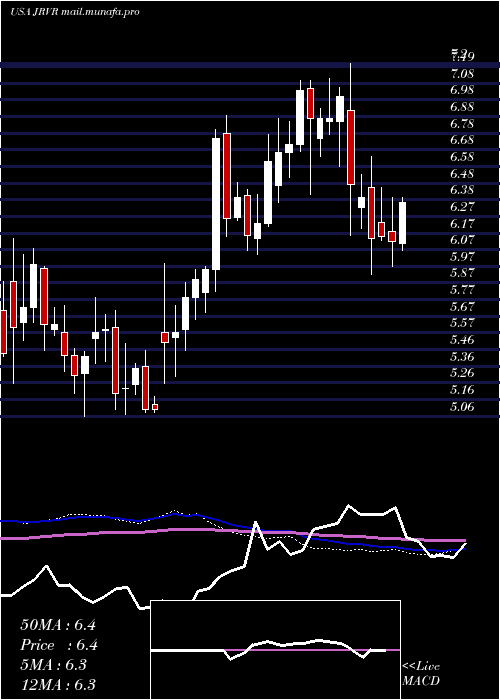This screenshot has height=700, width=500.
Task: Click the 6.78 price level label
Action: [462, 123]
